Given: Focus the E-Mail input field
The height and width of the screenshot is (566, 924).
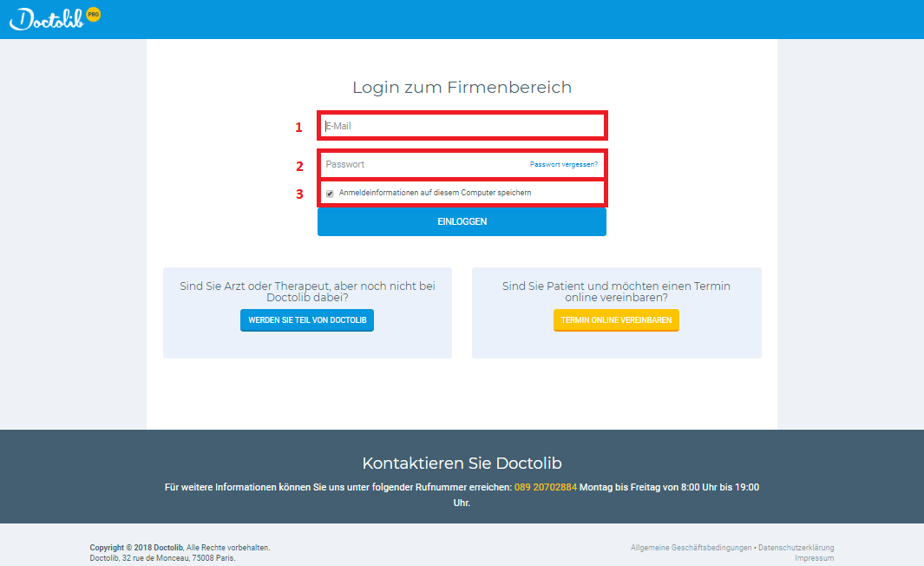Looking at the screenshot, I should 462,126.
